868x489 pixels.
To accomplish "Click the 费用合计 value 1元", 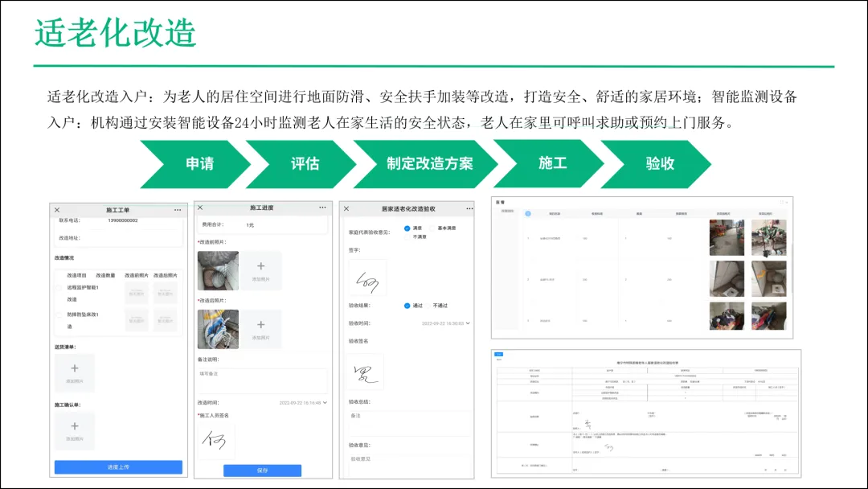I will 250,225.
